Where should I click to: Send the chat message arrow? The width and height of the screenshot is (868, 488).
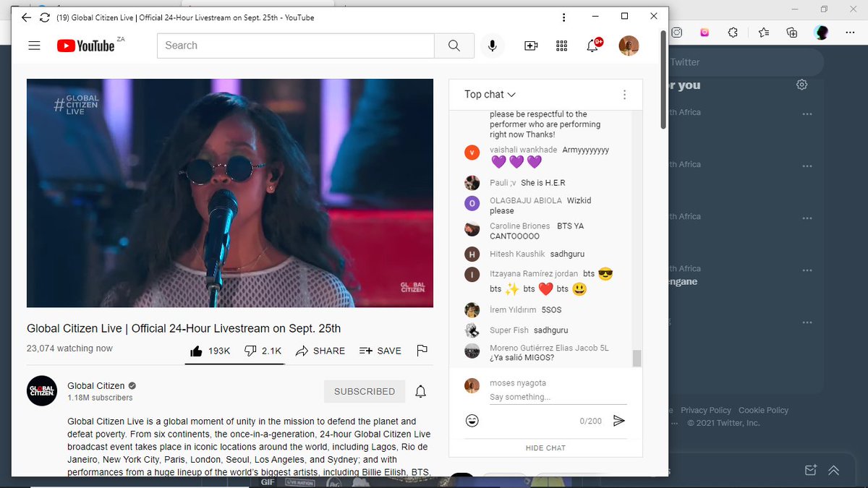coord(618,421)
